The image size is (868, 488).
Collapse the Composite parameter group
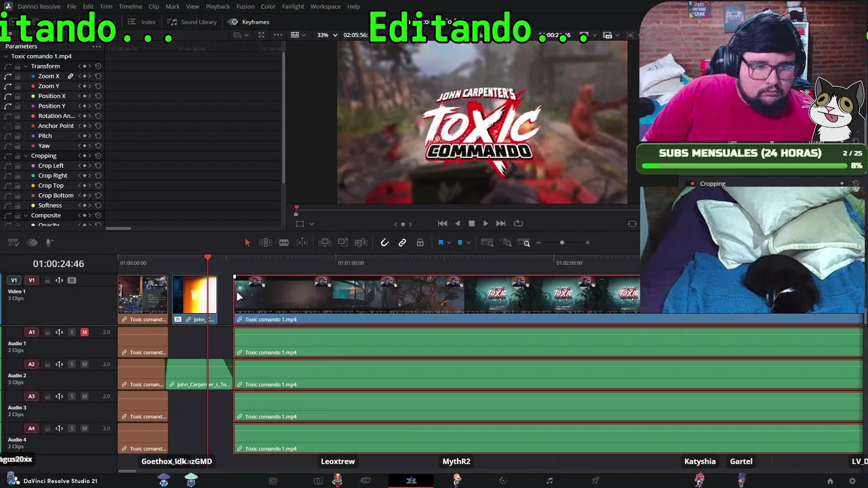coord(25,216)
